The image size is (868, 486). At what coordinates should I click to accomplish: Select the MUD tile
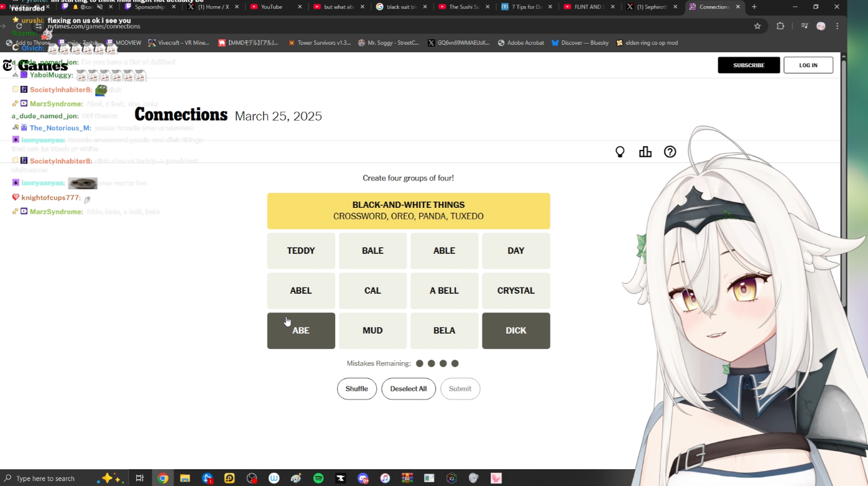372,330
